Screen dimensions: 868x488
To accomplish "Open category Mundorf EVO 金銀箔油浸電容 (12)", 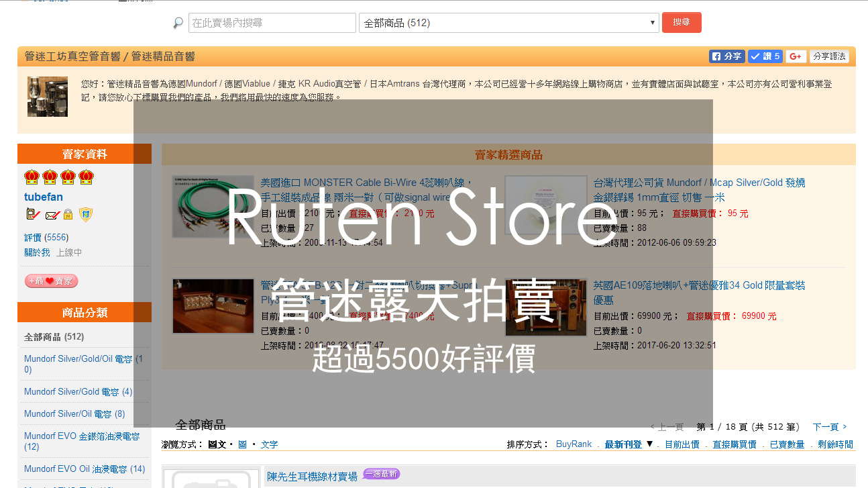I will pos(82,441).
